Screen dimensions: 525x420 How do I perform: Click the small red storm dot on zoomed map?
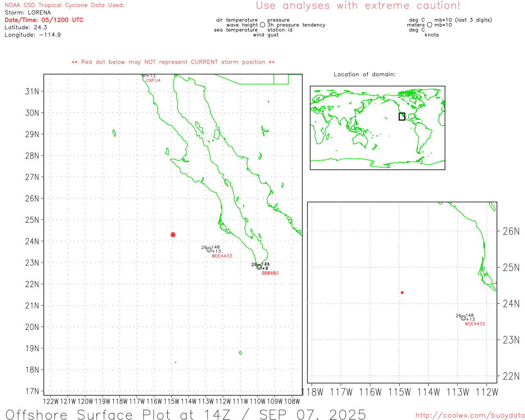402,292
